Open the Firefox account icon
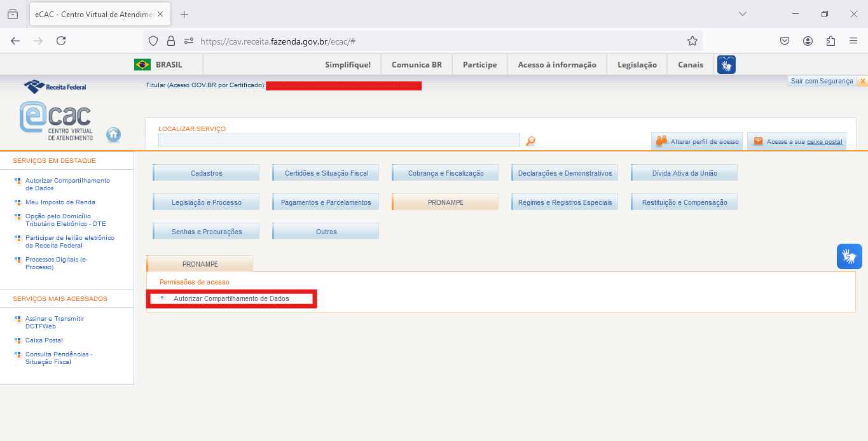The height and width of the screenshot is (441, 868). tap(808, 41)
